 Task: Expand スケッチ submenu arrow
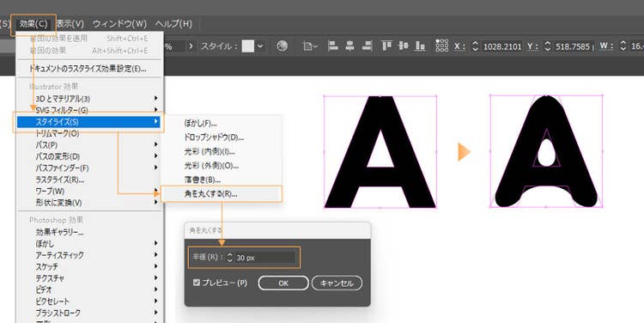(155, 266)
